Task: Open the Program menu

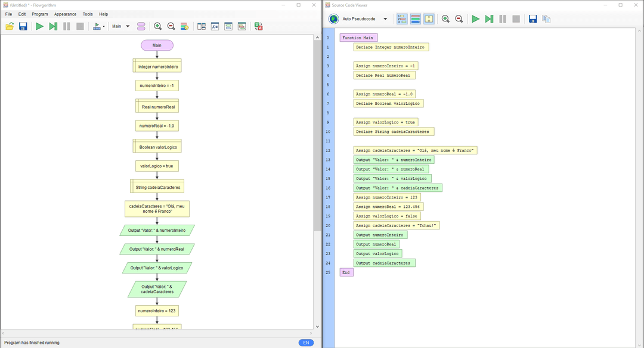Action: pos(40,14)
